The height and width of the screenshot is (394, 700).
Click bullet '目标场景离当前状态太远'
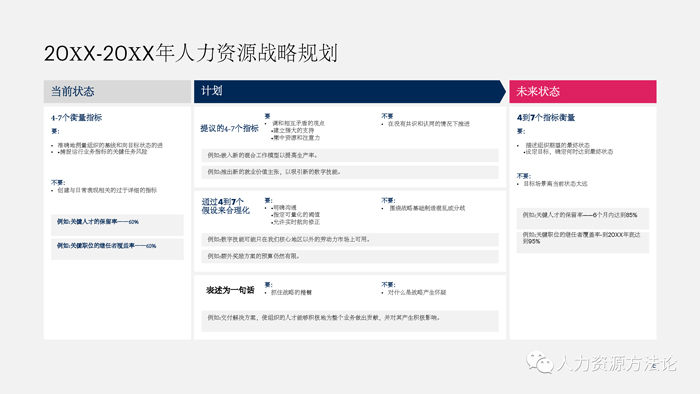coord(555,184)
